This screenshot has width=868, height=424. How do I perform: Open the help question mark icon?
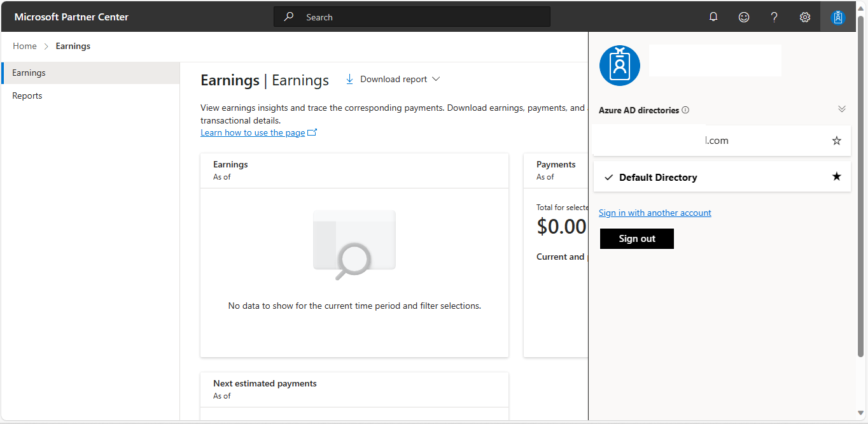[x=774, y=17]
